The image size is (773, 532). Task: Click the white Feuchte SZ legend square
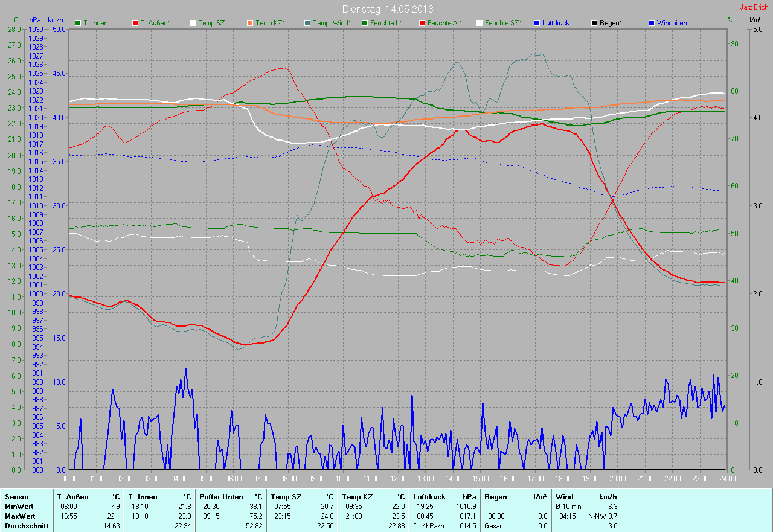click(x=480, y=23)
